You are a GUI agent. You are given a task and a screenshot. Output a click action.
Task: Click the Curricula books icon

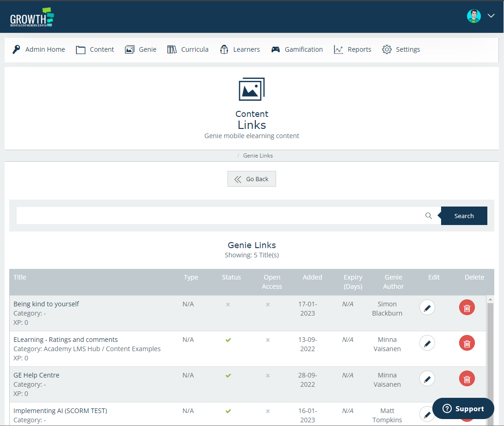[x=172, y=49]
